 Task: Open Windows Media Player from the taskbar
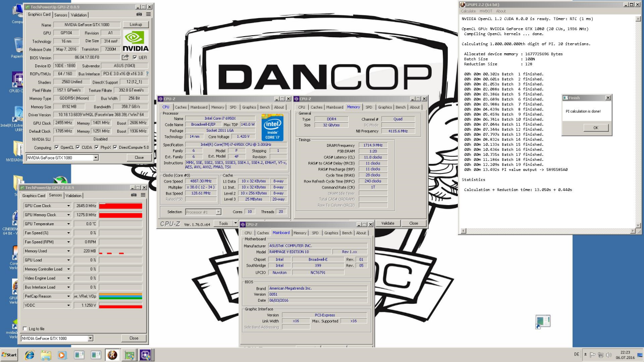(62, 355)
